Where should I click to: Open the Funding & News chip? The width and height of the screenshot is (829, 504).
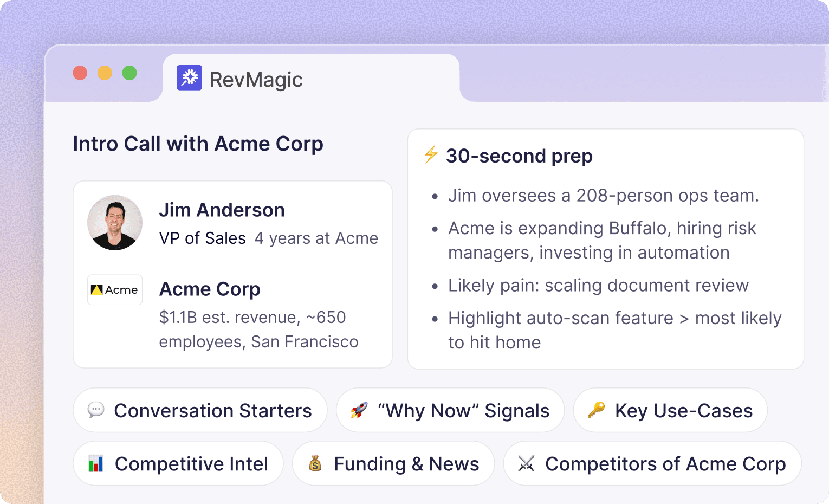tap(393, 463)
